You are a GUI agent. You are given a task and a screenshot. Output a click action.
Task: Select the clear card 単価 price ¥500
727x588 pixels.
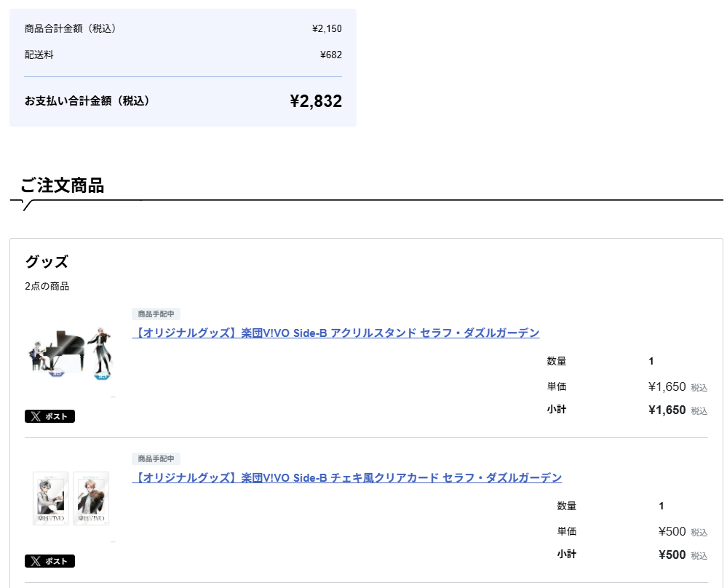pos(672,531)
